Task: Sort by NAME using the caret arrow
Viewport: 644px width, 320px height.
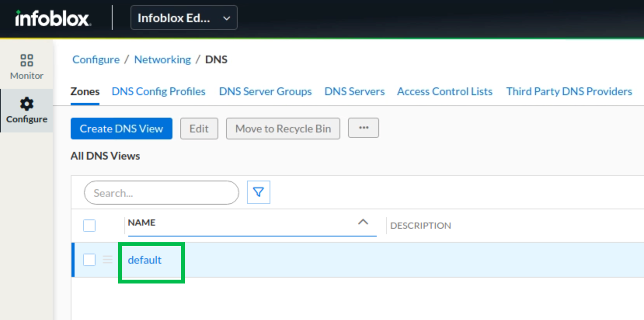Action: pyautogui.click(x=363, y=222)
